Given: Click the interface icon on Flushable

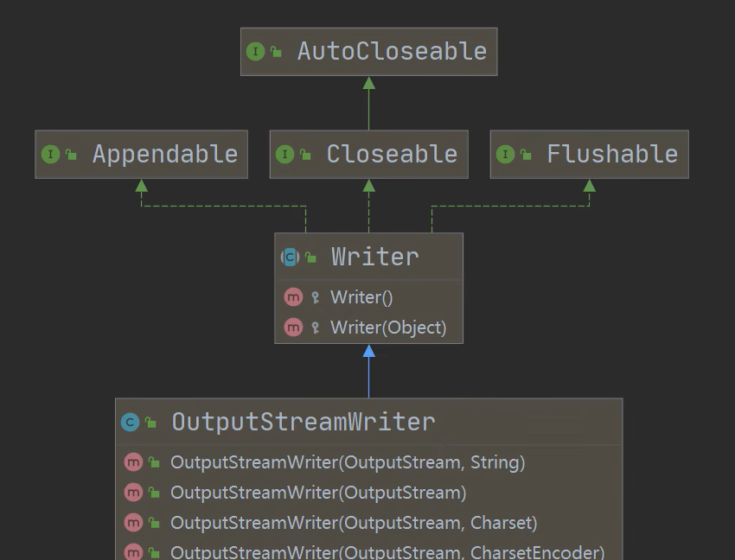Looking at the screenshot, I should click(505, 154).
